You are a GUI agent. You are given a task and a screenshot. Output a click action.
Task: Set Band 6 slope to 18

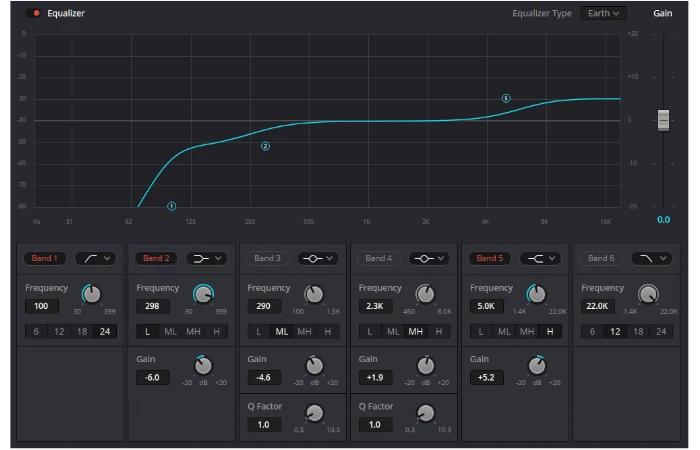pos(638,332)
